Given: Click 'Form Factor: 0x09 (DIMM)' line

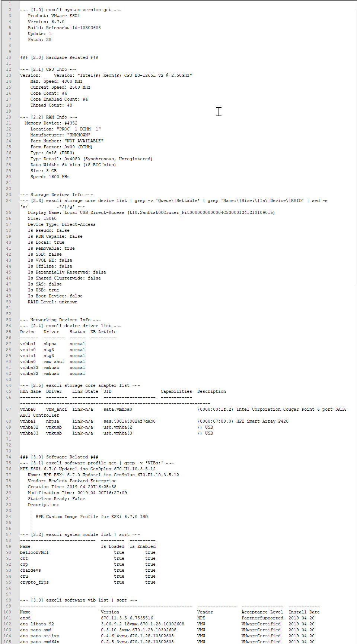Looking at the screenshot, I should 61,147.
